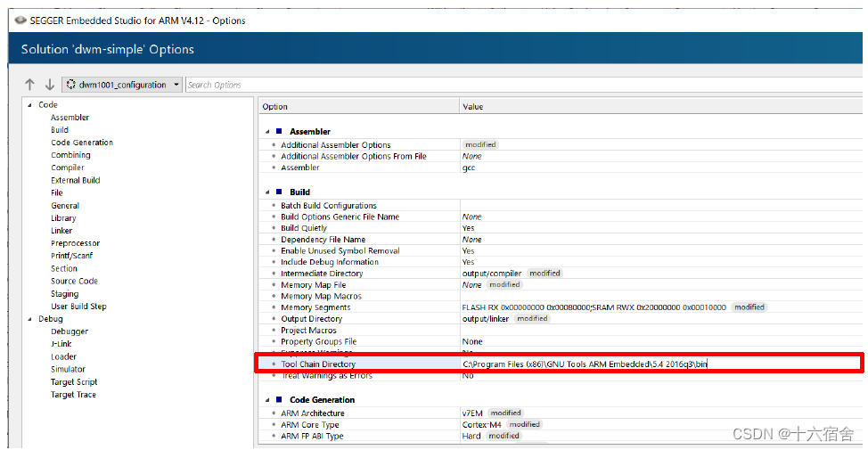
Task: Click the down arrow navigation icon
Action: (50, 84)
